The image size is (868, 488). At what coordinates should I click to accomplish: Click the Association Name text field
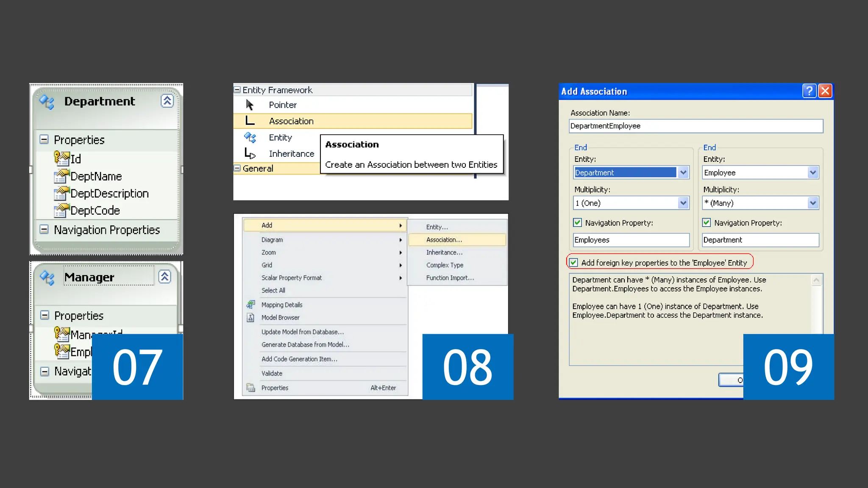pos(696,126)
